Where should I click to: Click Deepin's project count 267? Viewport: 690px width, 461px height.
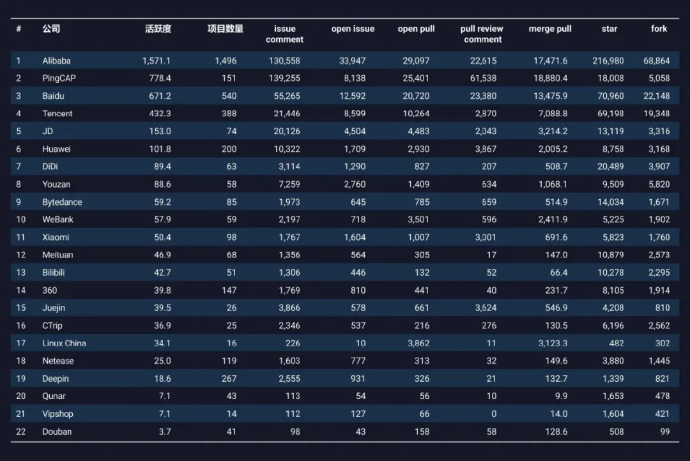pyautogui.click(x=229, y=379)
